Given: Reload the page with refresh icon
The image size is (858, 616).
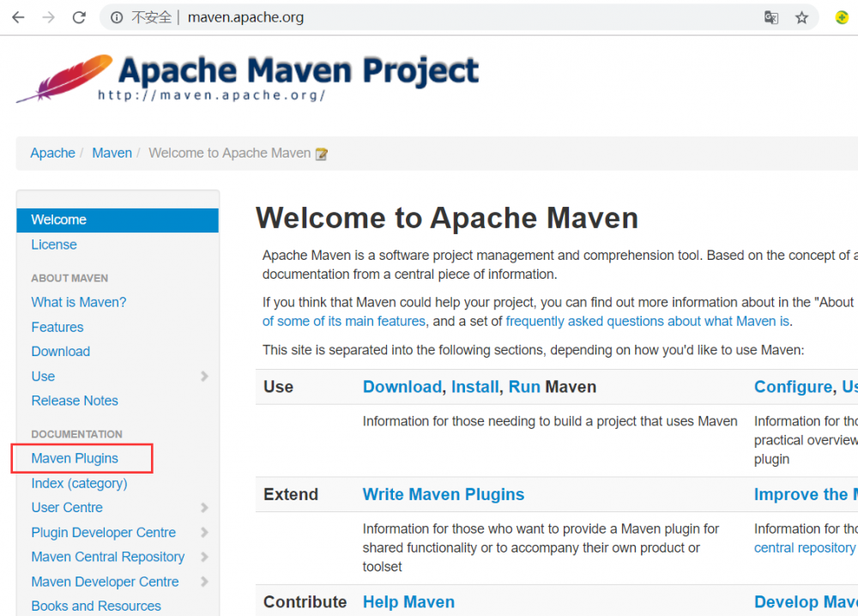Looking at the screenshot, I should point(79,17).
